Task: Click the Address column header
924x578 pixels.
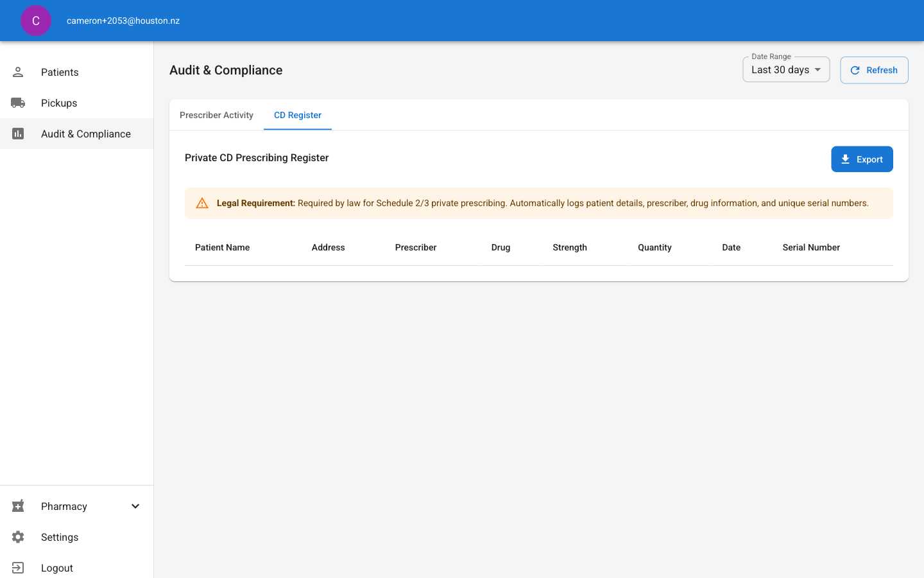Action: [x=329, y=247]
